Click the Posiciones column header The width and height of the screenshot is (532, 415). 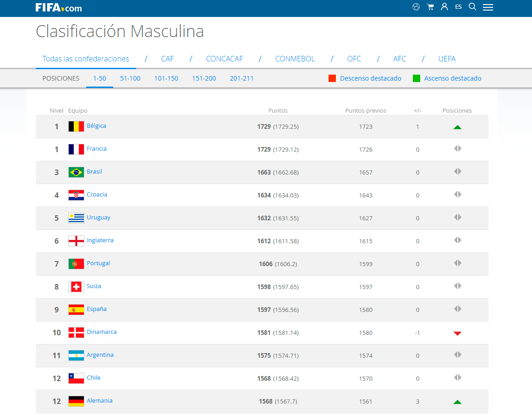click(457, 110)
